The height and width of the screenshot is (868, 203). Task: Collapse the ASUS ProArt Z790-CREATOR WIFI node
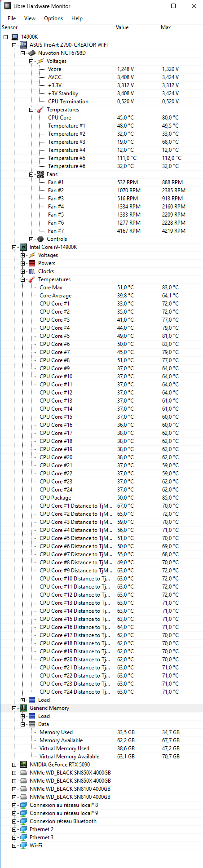[x=14, y=45]
